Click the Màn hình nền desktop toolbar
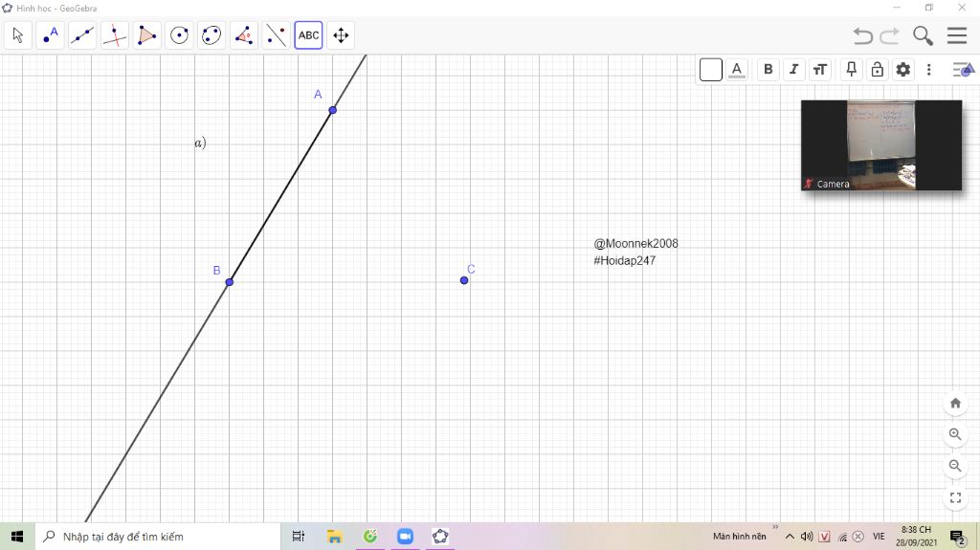This screenshot has width=980, height=550. [740, 537]
